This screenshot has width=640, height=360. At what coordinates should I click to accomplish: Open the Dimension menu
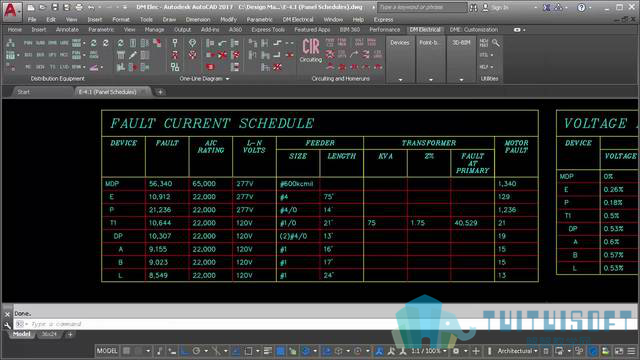point(198,20)
